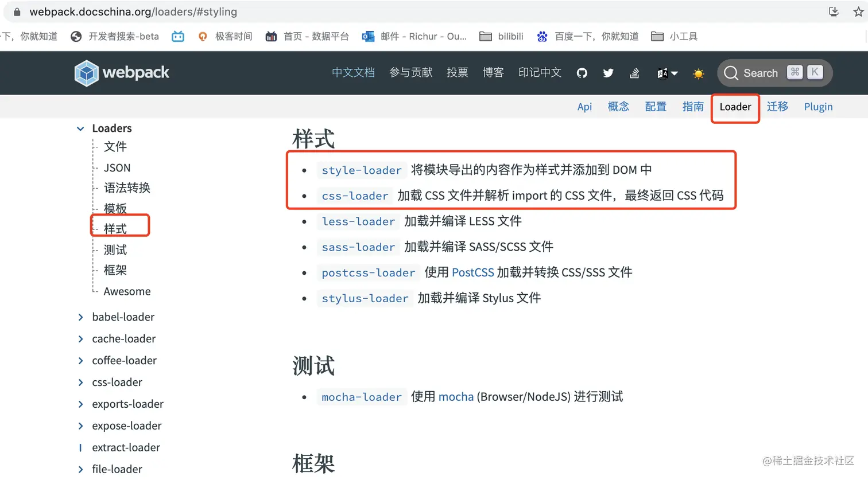Screen dimensions: 868x480
Task: Click the address bar URL
Action: pyautogui.click(x=133, y=11)
